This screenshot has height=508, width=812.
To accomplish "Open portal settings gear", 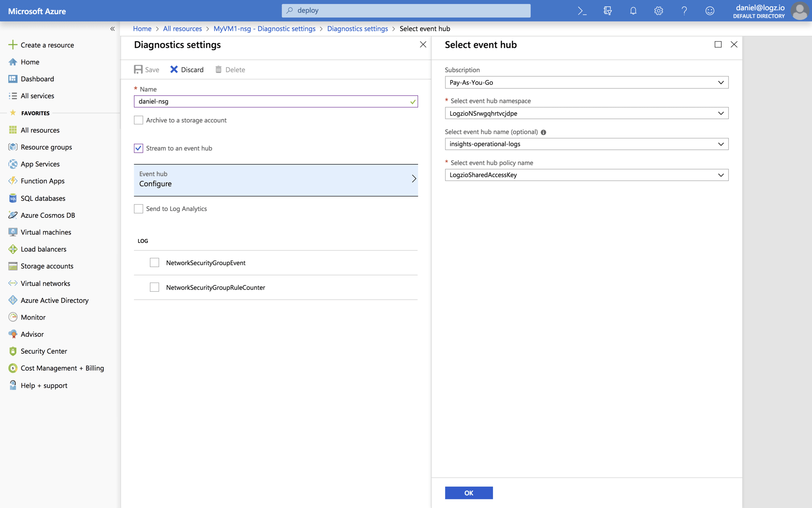I will coord(659,11).
